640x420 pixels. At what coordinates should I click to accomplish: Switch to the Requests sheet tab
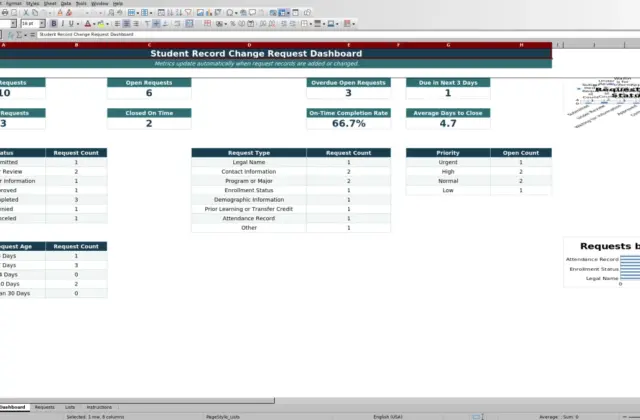(44, 407)
